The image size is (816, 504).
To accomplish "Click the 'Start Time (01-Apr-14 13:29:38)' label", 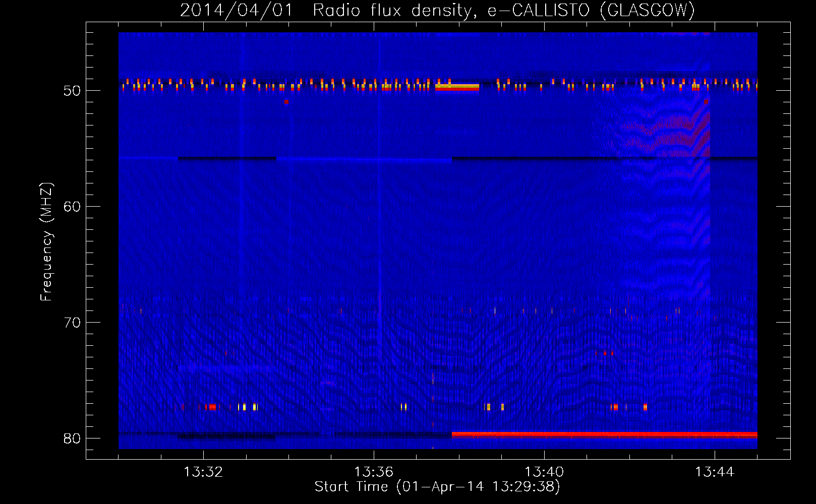I will (437, 487).
